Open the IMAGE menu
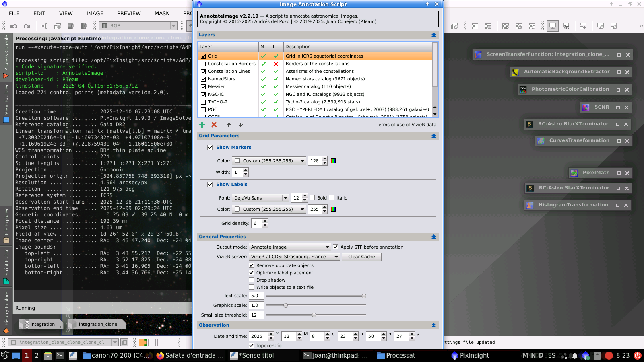Viewport: 644px width, 362px height. [95, 13]
